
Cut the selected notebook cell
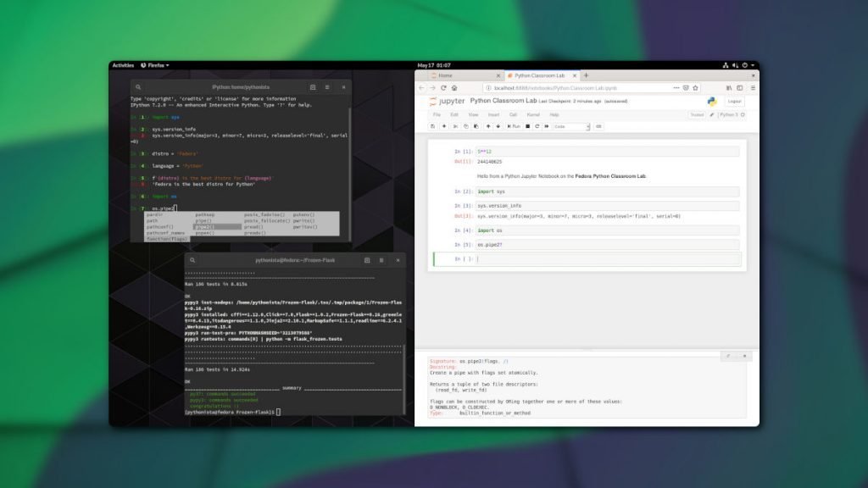[454, 126]
